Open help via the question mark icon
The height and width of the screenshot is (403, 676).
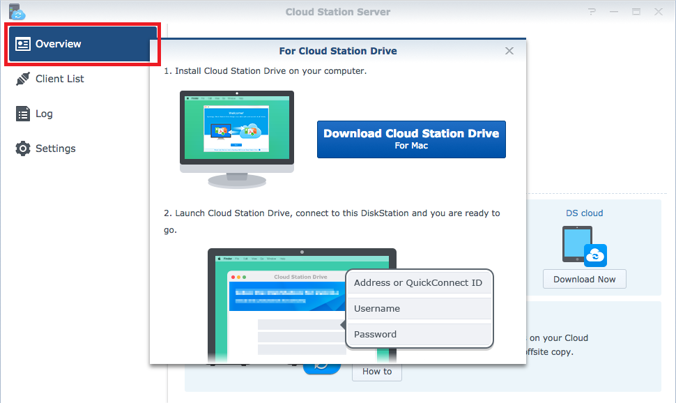tap(592, 12)
